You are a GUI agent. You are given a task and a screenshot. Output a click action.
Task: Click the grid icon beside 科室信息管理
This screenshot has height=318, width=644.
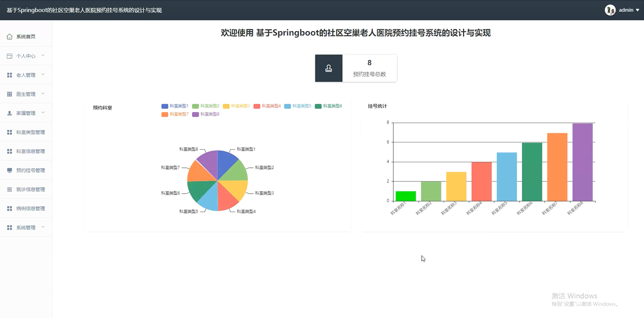(x=9, y=151)
